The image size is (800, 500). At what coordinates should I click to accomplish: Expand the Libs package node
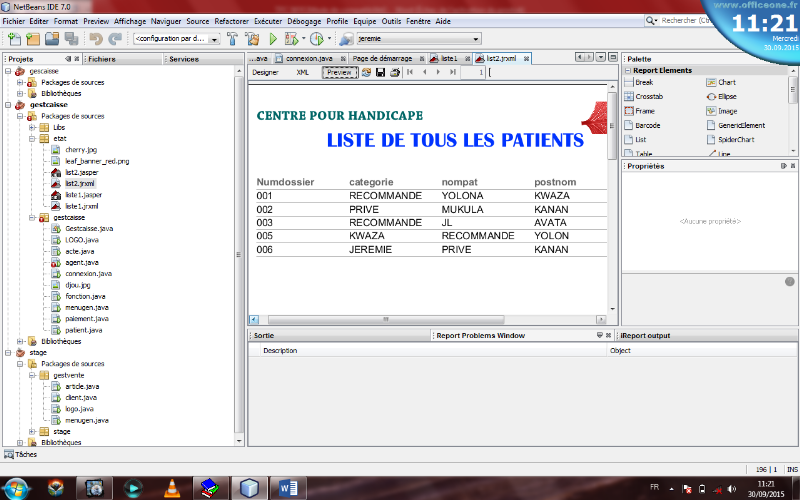[x=32, y=127]
